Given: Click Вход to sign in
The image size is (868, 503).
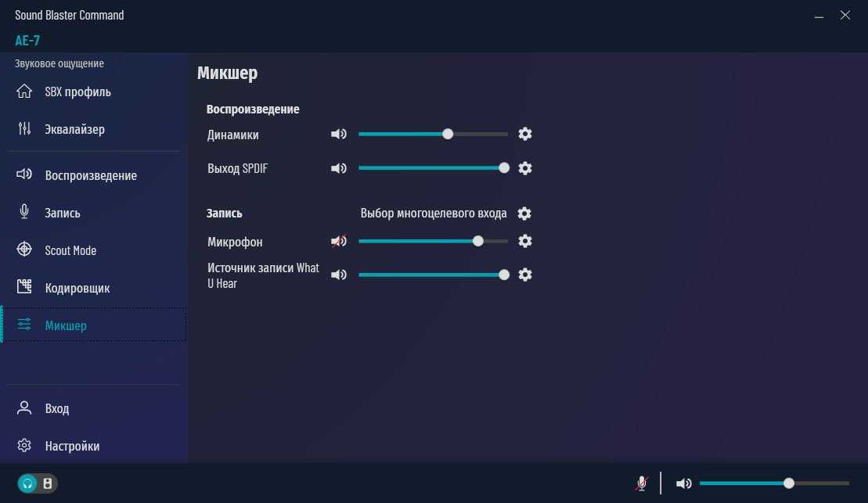Looking at the screenshot, I should coord(56,408).
